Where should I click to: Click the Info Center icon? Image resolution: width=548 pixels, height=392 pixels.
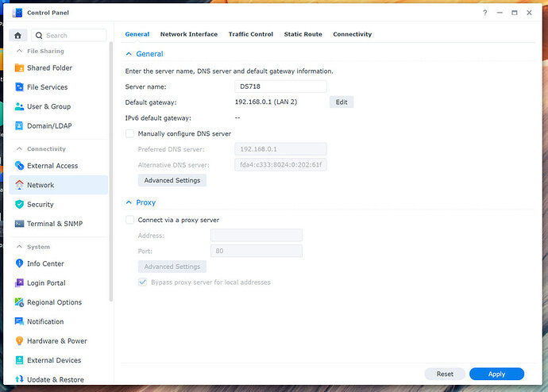20,263
